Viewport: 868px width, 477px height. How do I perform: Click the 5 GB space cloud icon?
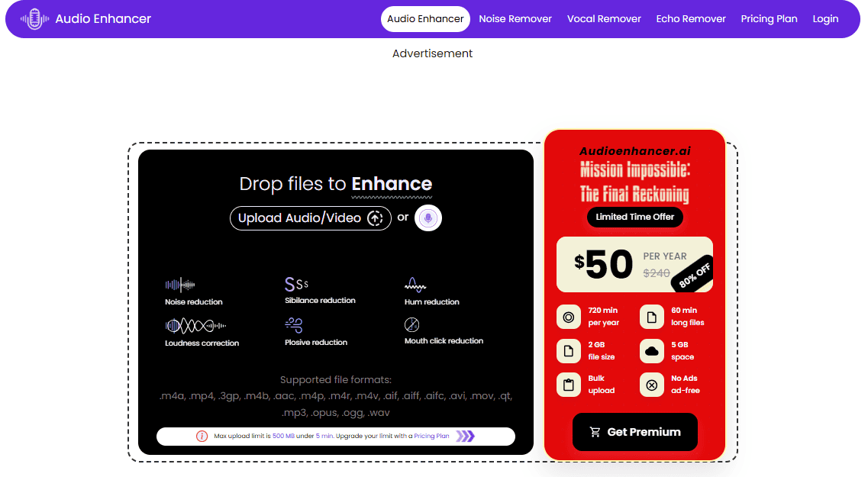click(651, 351)
